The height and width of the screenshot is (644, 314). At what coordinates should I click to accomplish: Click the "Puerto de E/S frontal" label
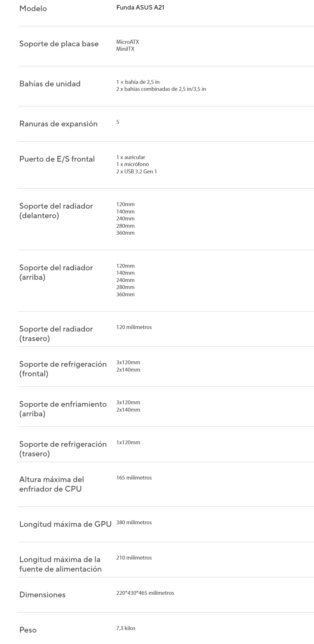pyautogui.click(x=57, y=159)
